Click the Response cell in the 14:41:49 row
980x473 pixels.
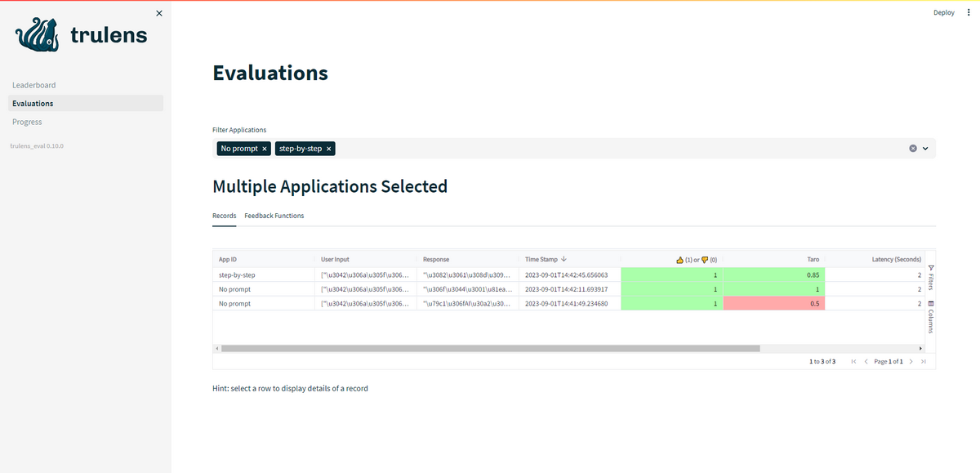tap(468, 304)
